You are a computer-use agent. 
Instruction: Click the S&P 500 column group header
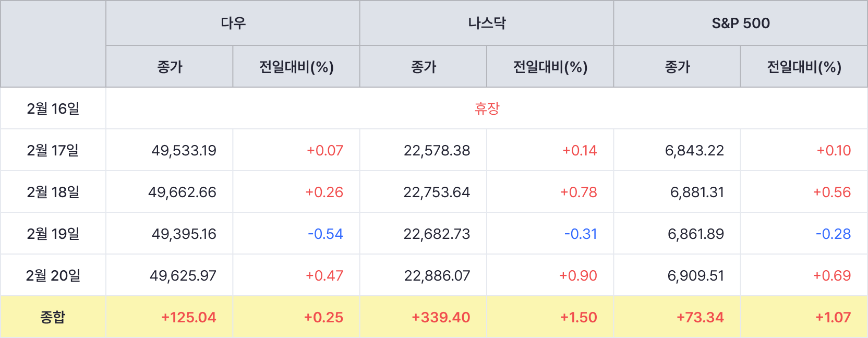pyautogui.click(x=741, y=23)
